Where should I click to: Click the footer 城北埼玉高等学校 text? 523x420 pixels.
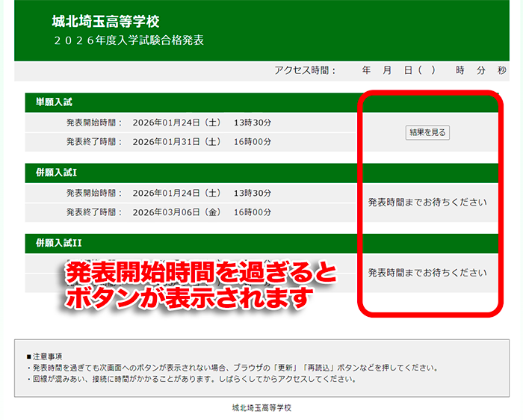point(261,408)
